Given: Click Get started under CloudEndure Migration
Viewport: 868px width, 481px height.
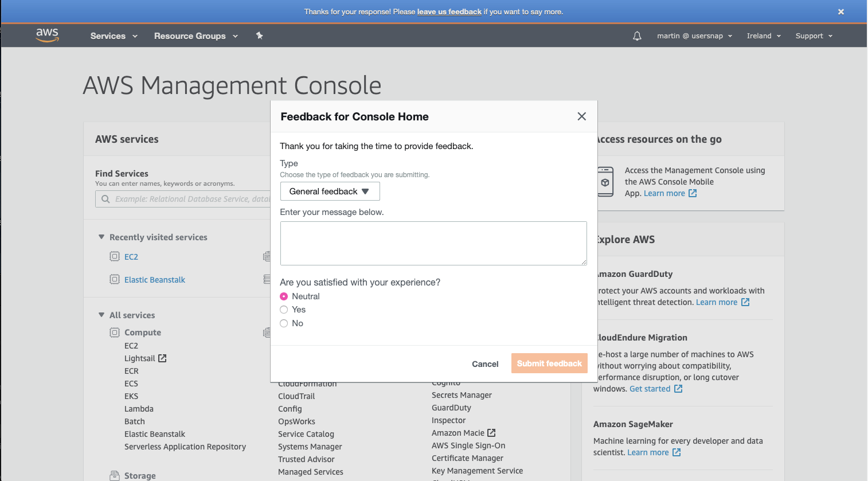Looking at the screenshot, I should (x=650, y=389).
